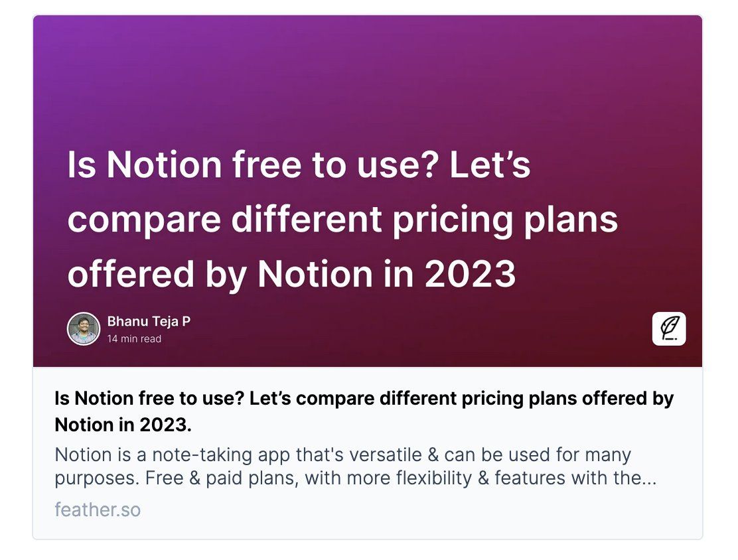This screenshot has width=738, height=560.
Task: Click the author name Bhanu Teja P
Action: coord(149,321)
